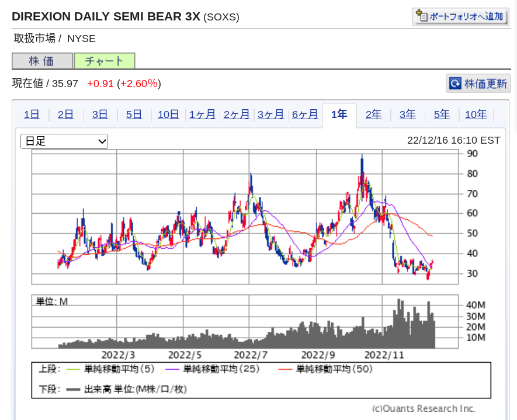Show the 2日 chart range
Image resolution: width=517 pixels, height=420 pixels.
[65, 114]
